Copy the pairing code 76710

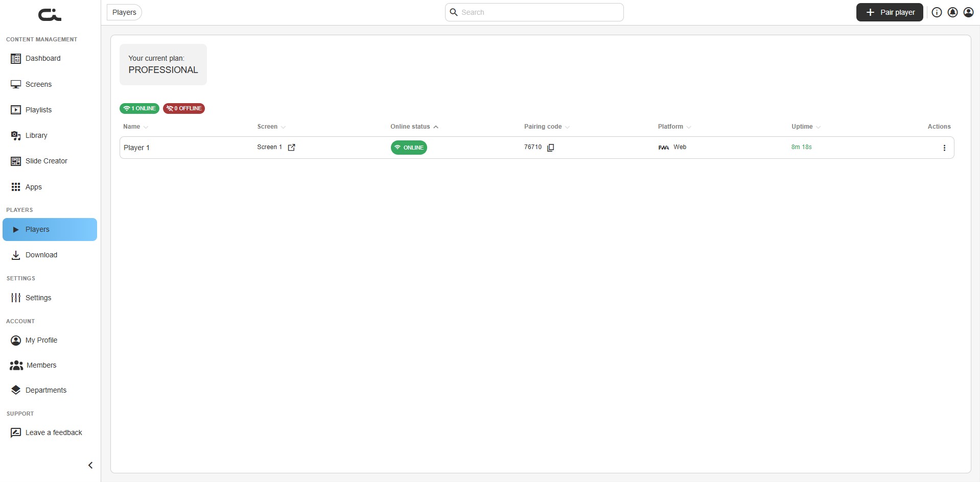click(x=550, y=148)
